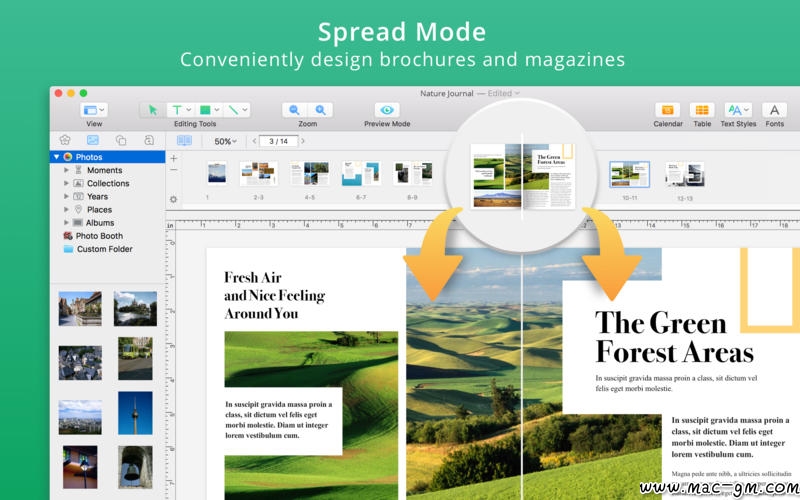
Task: Click the zoom out magnifier
Action: tap(294, 110)
